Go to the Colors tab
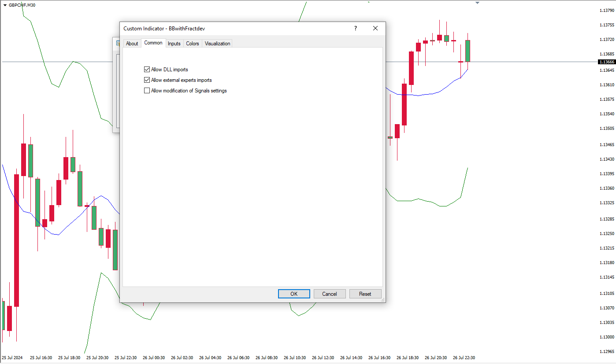Screen dimensions: 616x364 193,44
